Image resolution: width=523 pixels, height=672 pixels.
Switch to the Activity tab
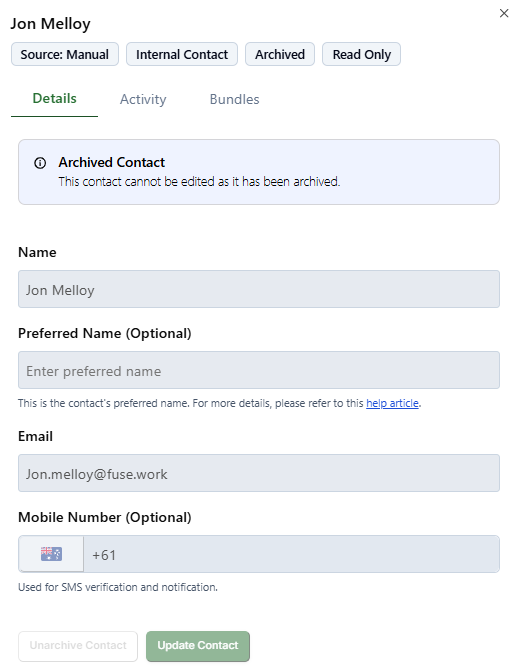[x=143, y=99]
